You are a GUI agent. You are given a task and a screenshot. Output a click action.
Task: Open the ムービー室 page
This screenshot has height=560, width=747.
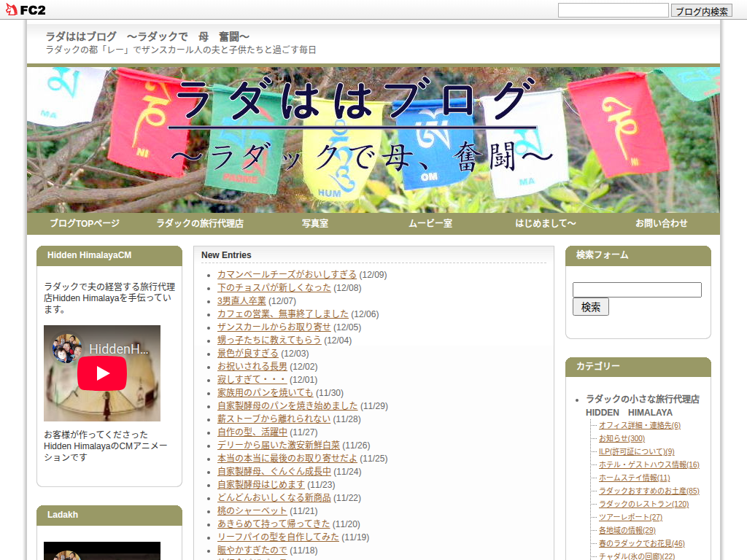pos(430,224)
